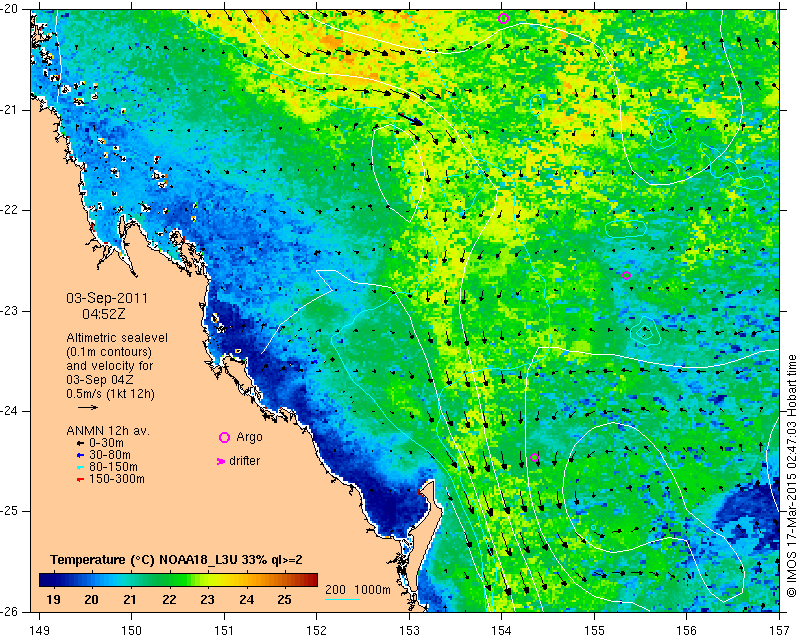Viewport: 800px width, 640px height.
Task: Click the 'Argo' legend label
Action: (249, 437)
